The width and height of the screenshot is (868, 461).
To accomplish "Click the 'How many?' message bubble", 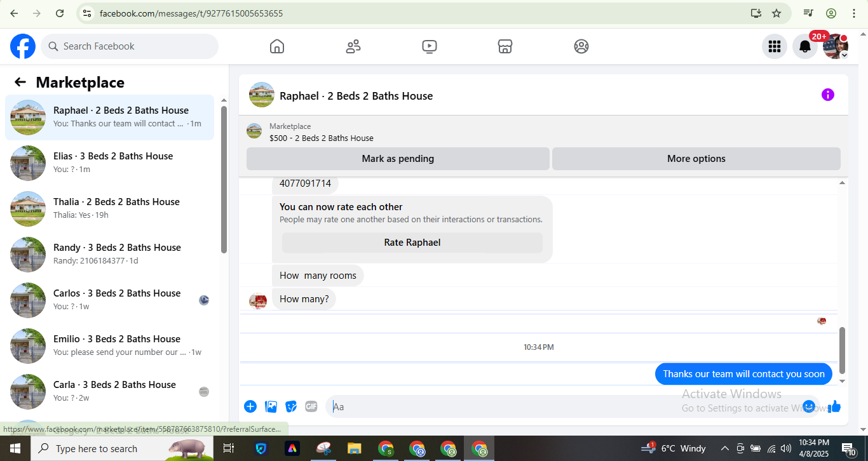I will [304, 299].
